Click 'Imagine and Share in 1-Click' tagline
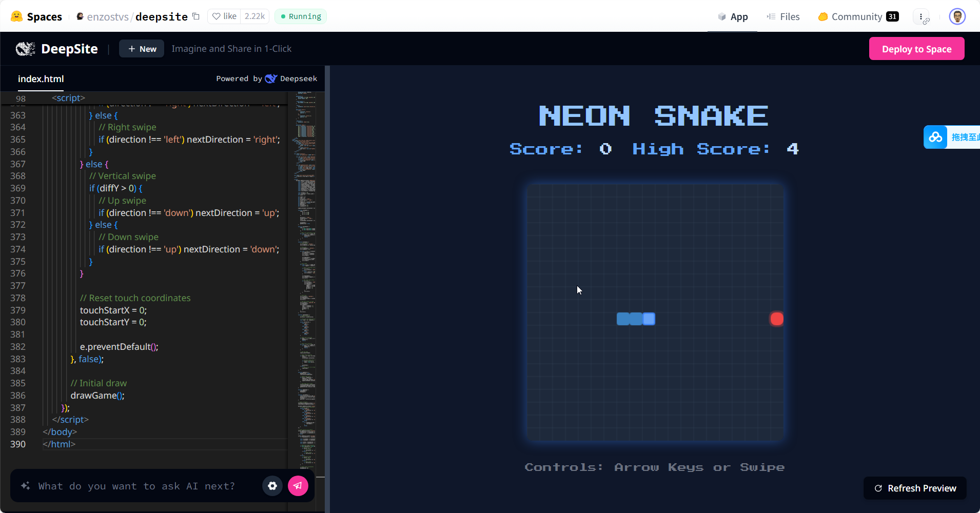The image size is (980, 513). pyautogui.click(x=231, y=49)
